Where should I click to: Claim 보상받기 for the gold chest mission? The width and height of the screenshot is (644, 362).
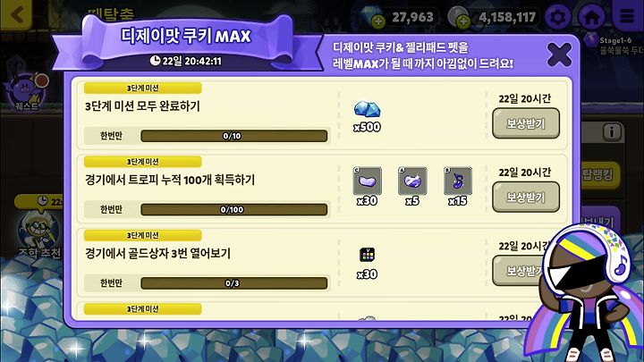tap(519, 271)
